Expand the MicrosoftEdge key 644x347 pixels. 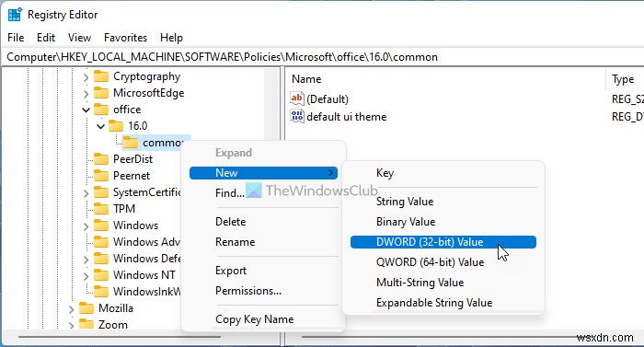86,93
